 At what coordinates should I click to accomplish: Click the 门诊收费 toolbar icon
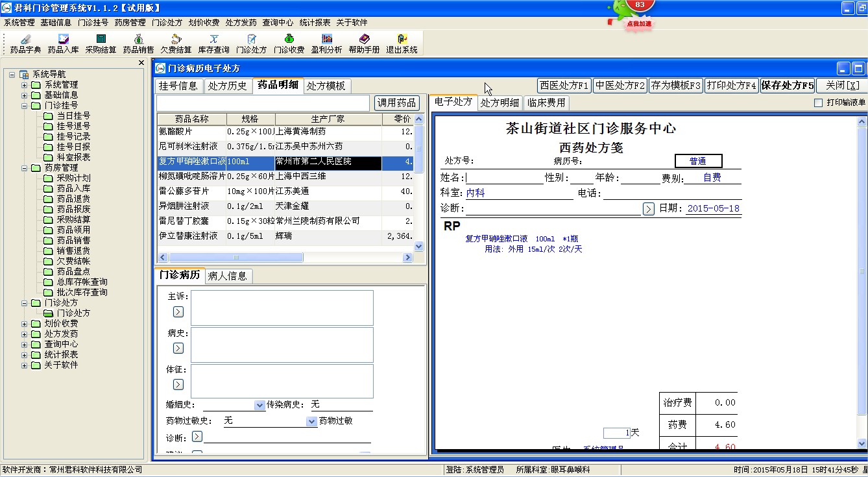tap(289, 44)
